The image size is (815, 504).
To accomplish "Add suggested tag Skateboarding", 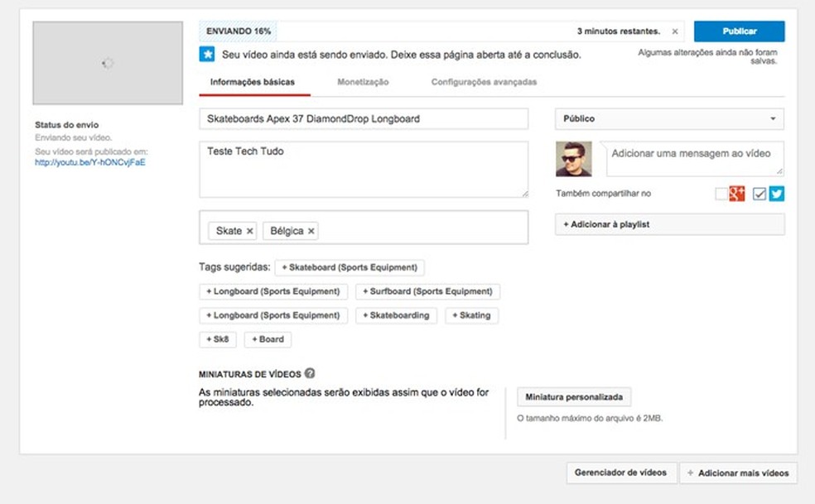I will (x=396, y=315).
